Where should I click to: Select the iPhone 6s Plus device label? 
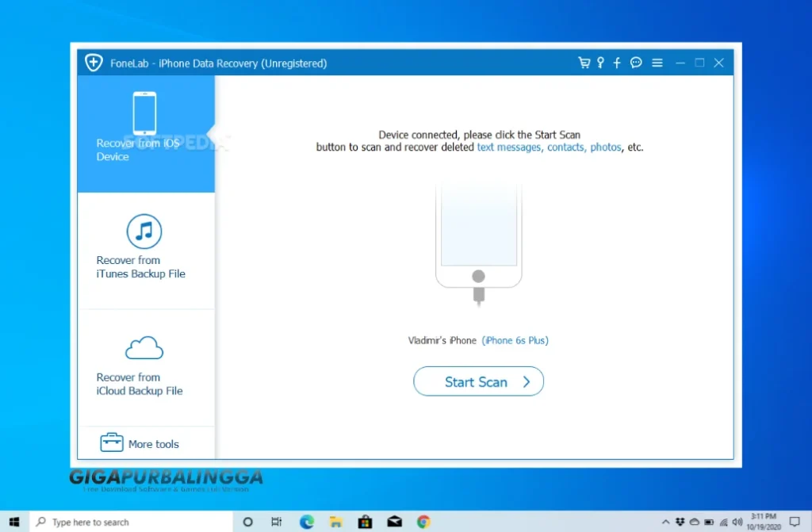(515, 339)
